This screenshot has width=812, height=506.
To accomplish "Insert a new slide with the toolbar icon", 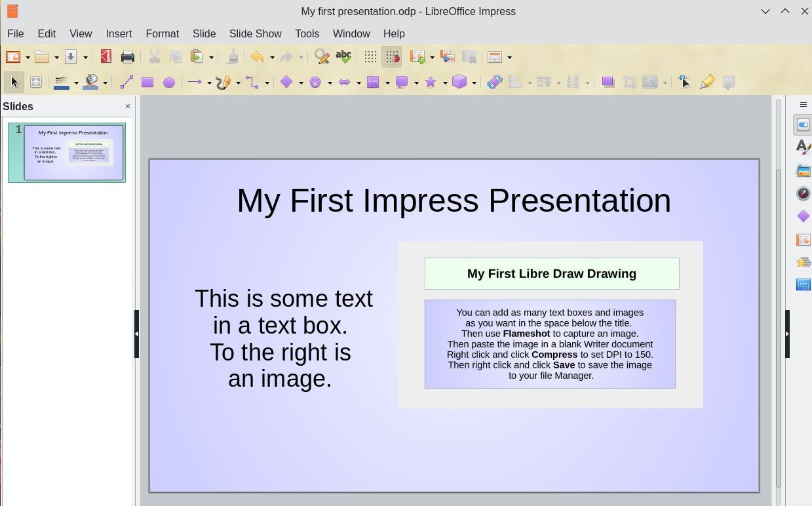I will tap(417, 57).
